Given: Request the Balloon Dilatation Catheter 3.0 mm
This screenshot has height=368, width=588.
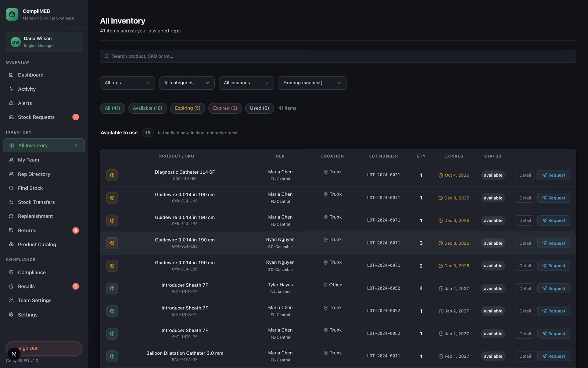Looking at the screenshot, I should pos(554,356).
